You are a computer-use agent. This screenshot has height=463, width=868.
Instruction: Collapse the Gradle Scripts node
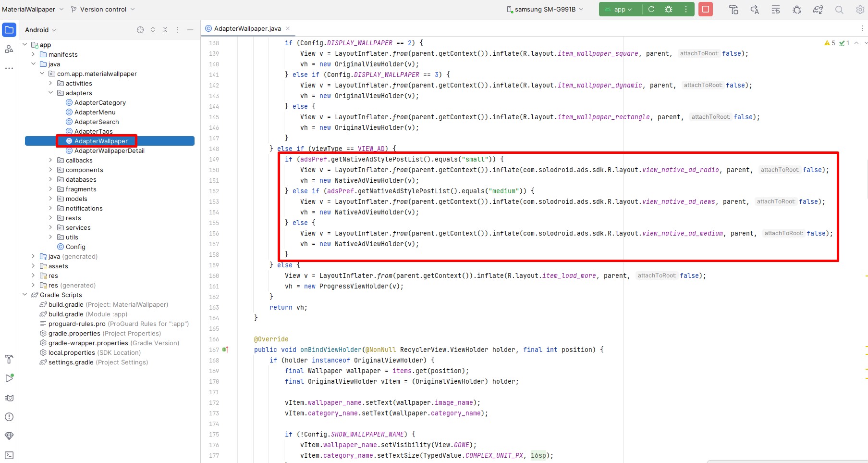point(25,295)
